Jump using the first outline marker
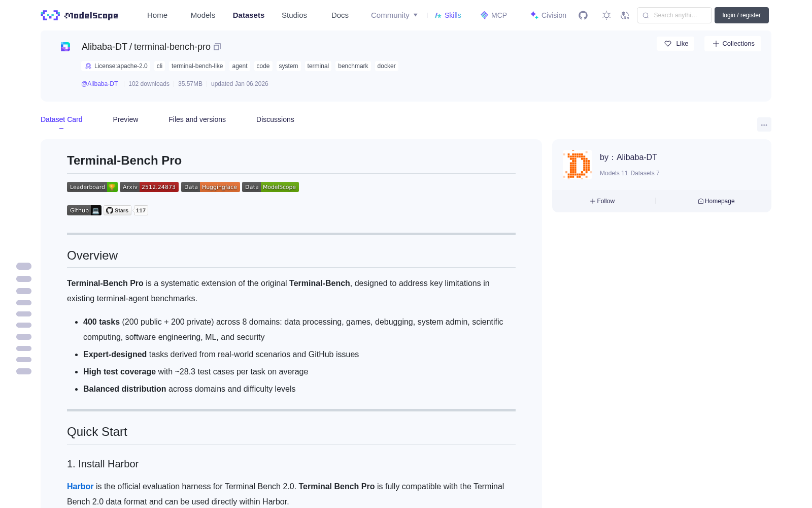The height and width of the screenshot is (508, 812). point(24,266)
